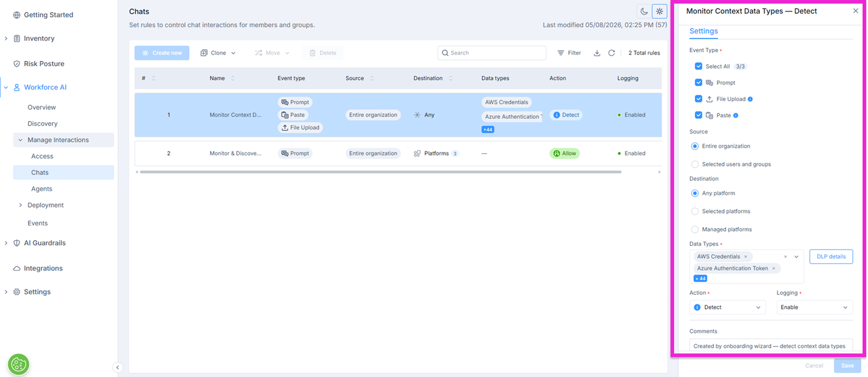
Task: Click the DLP details button
Action: pyautogui.click(x=831, y=257)
